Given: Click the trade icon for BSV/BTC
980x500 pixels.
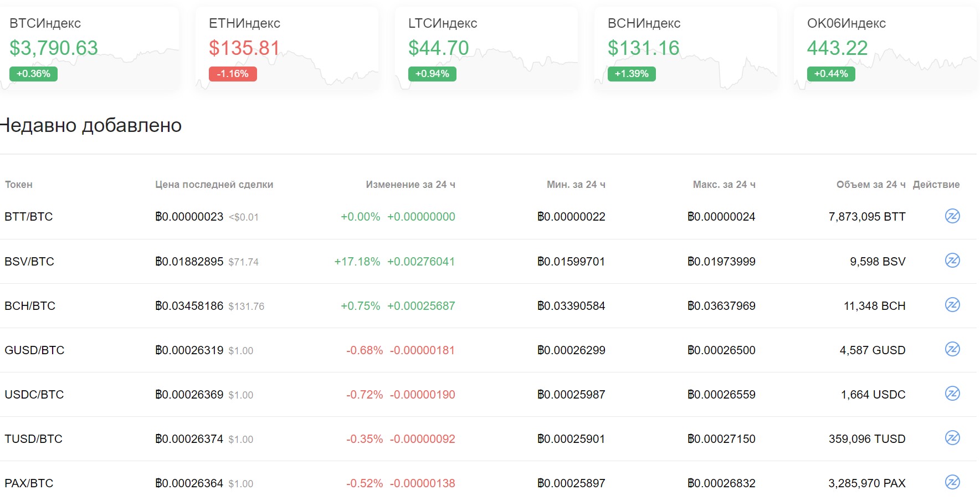Looking at the screenshot, I should (952, 261).
